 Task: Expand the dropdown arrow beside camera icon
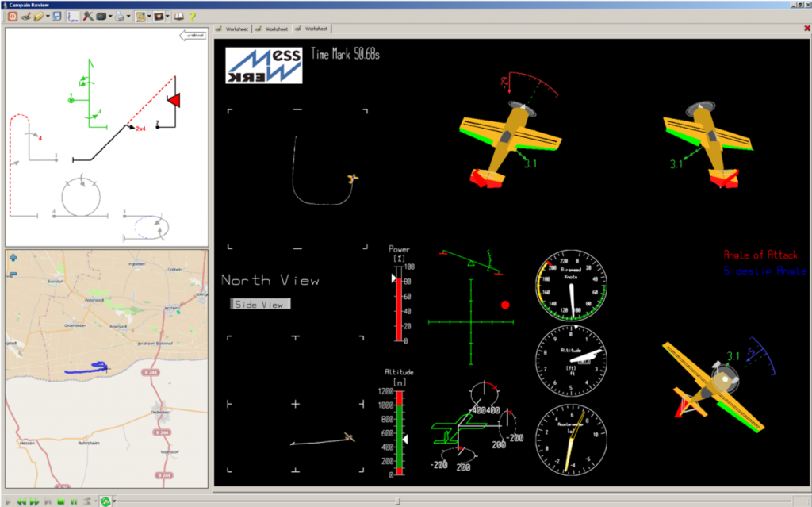point(110,16)
